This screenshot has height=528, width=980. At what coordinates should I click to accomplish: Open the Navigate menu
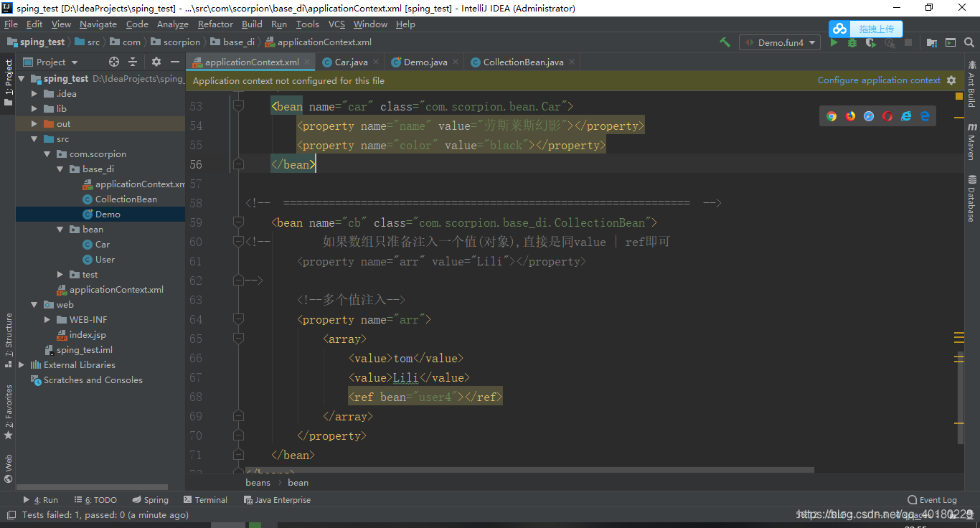(98, 24)
